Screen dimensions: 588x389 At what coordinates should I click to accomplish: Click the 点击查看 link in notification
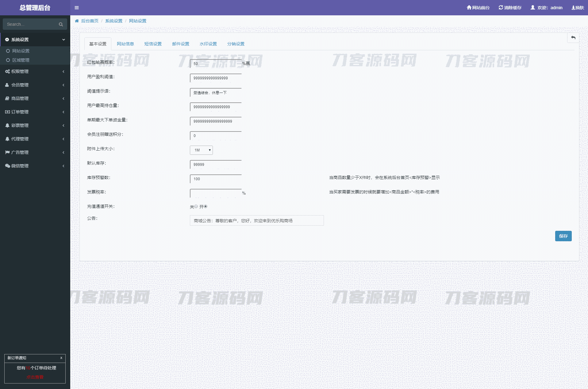35,377
